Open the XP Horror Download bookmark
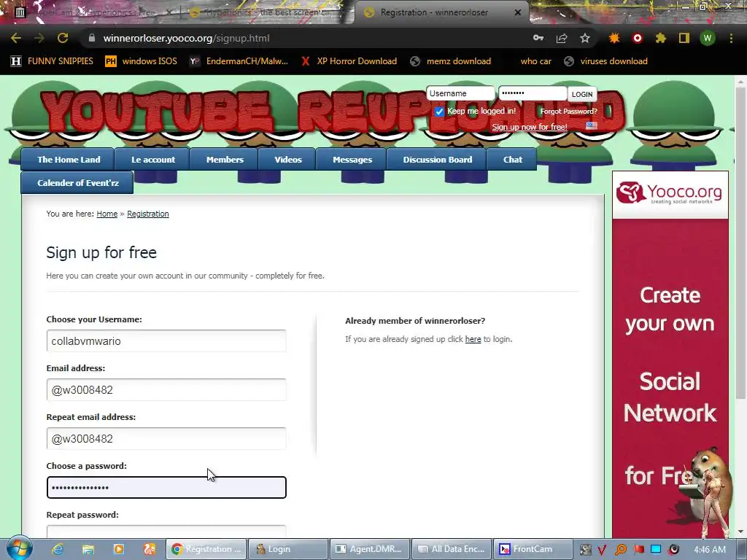The image size is (747, 560). pos(349,61)
